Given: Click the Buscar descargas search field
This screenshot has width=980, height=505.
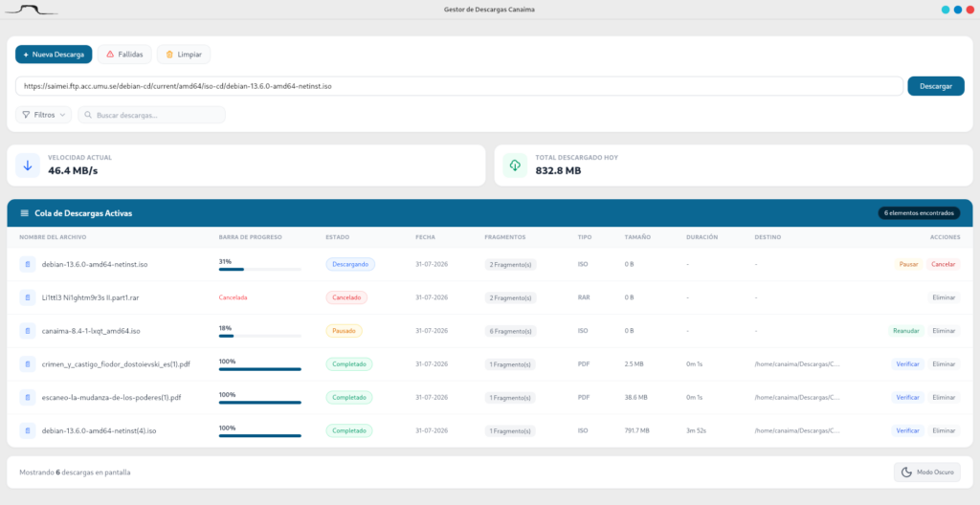Looking at the screenshot, I should pyautogui.click(x=151, y=115).
